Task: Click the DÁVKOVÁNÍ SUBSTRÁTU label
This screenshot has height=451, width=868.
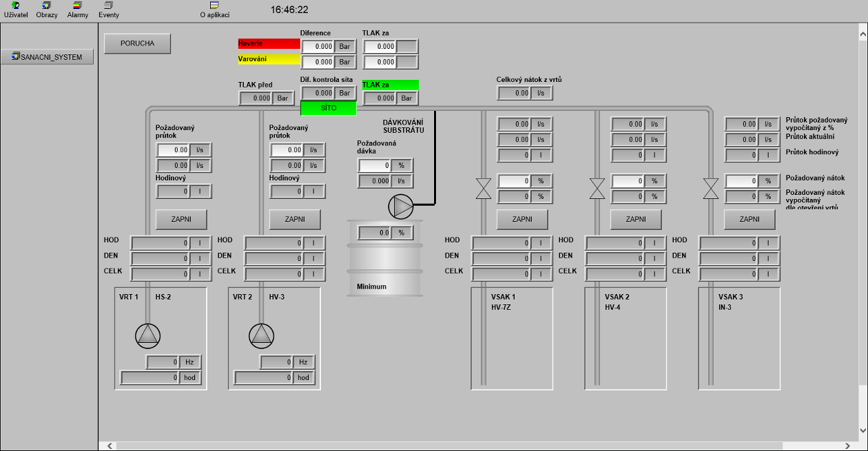Action: click(x=404, y=126)
